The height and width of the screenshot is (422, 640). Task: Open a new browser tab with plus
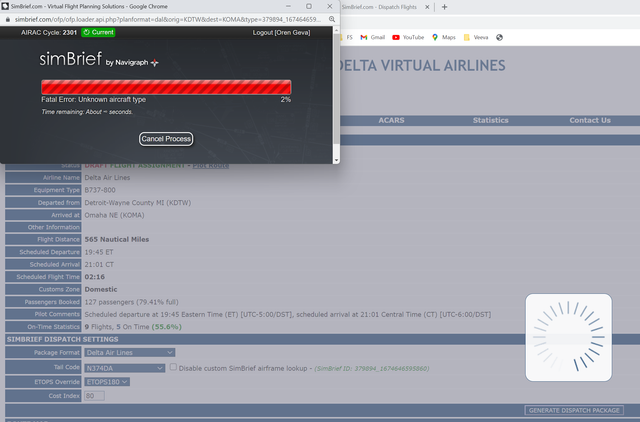coord(444,7)
